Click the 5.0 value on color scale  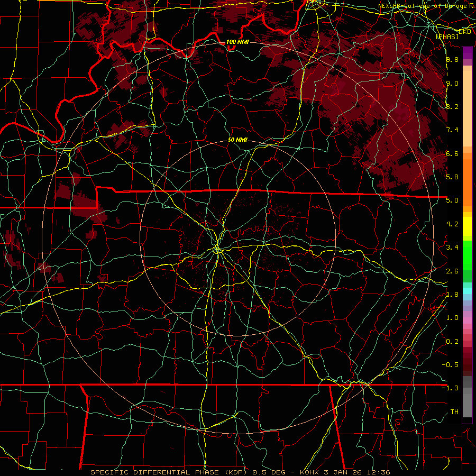(x=452, y=200)
